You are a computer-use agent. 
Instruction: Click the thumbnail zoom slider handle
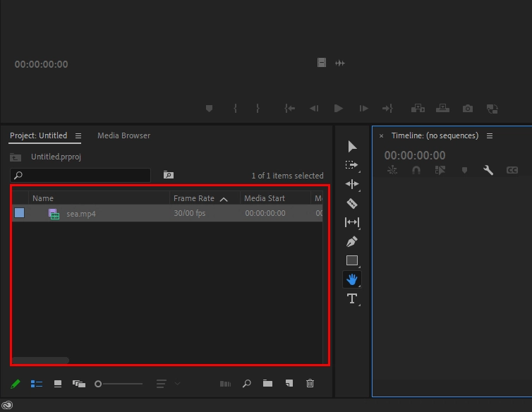point(98,384)
